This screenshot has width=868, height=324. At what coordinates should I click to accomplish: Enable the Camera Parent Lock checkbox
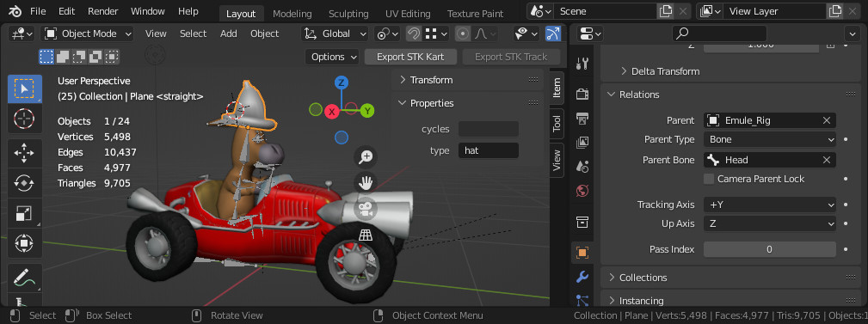click(709, 179)
